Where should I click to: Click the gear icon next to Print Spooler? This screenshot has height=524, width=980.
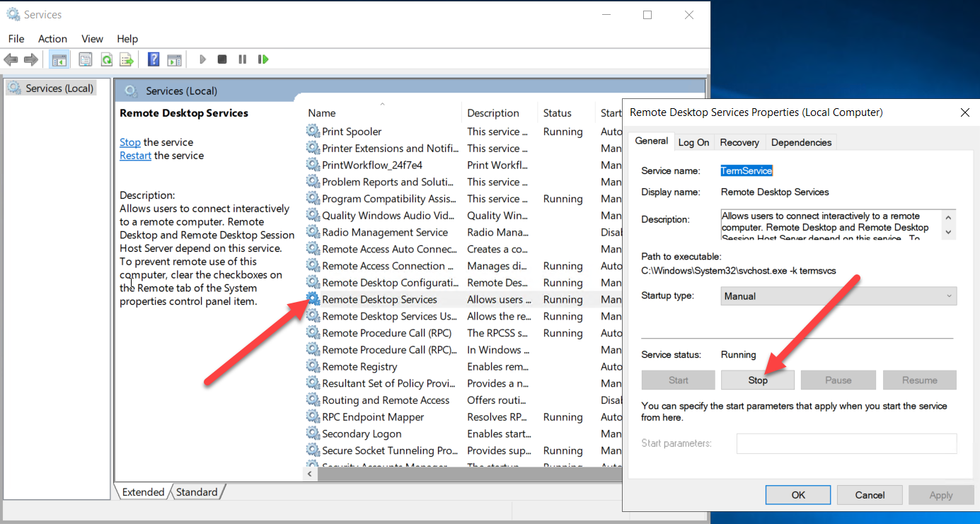click(313, 132)
